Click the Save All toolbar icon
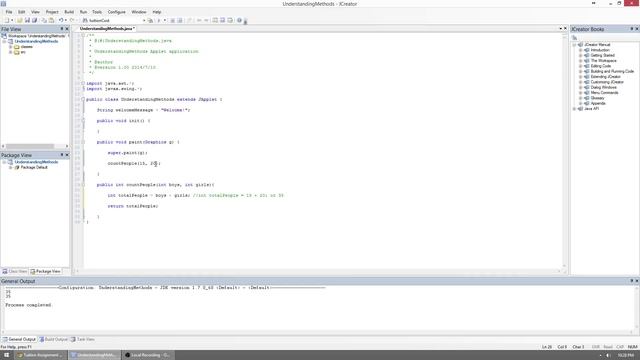 (35, 20)
